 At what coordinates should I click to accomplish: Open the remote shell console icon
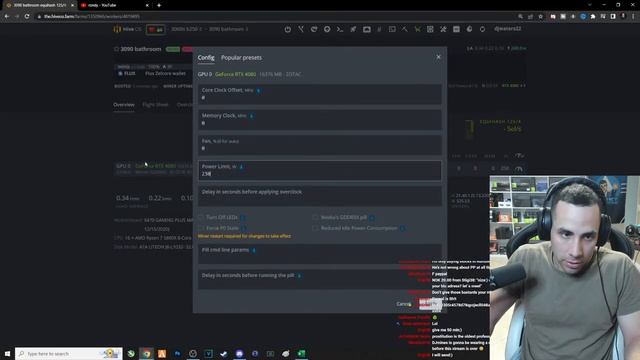[x=340, y=29]
